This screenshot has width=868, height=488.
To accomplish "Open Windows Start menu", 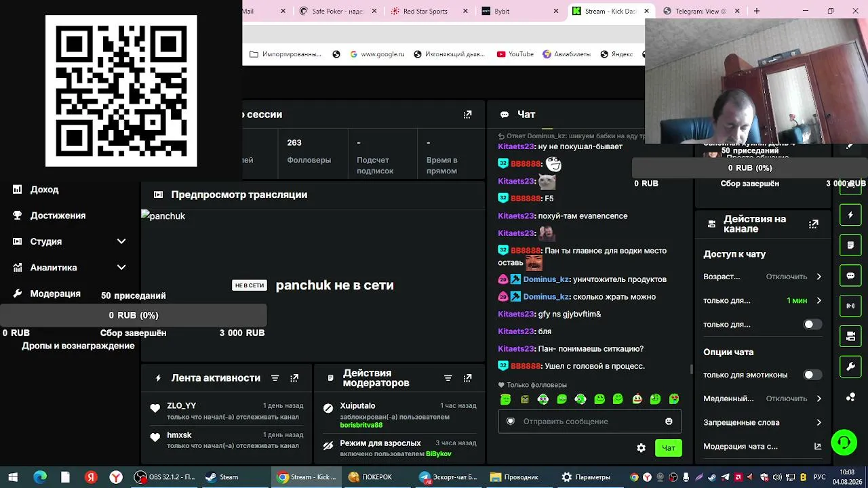I will coord(13,477).
